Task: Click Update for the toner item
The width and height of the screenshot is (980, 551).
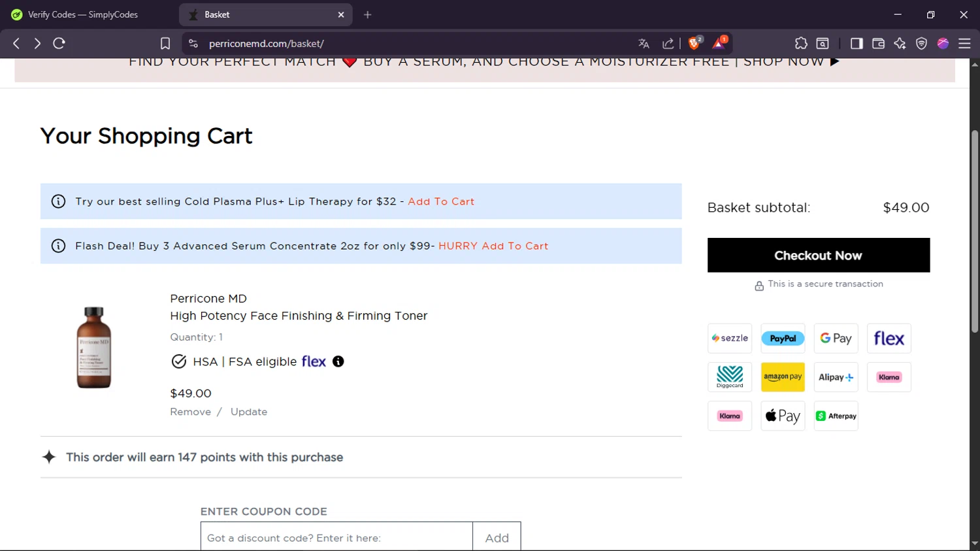Action: (x=249, y=412)
